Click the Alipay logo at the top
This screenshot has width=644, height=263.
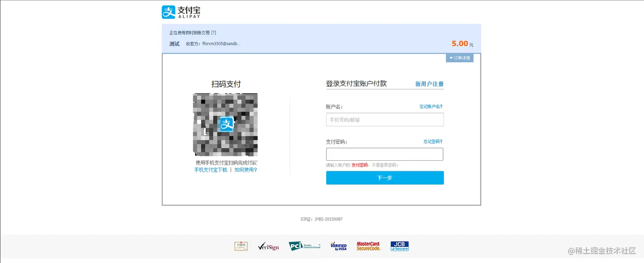tap(180, 12)
